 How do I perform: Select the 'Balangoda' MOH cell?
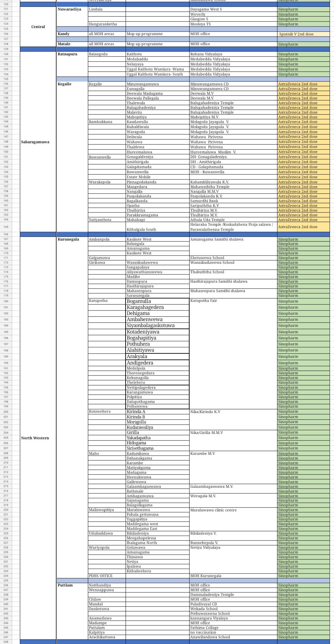coord(107,54)
